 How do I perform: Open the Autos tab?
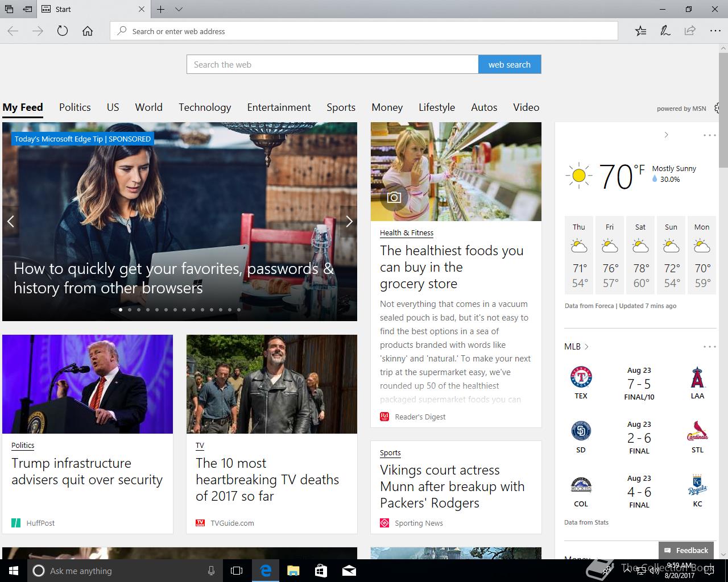coord(484,107)
